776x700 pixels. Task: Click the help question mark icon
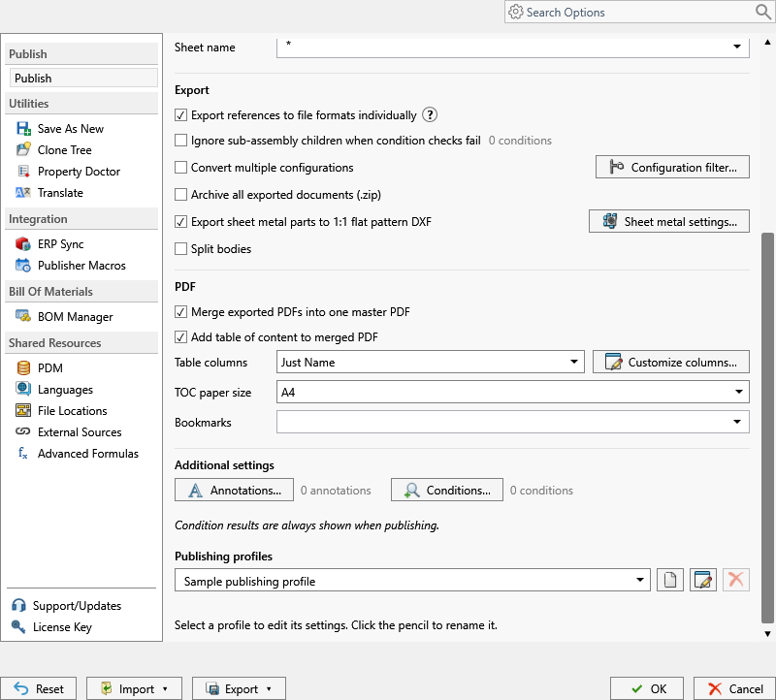coord(430,114)
